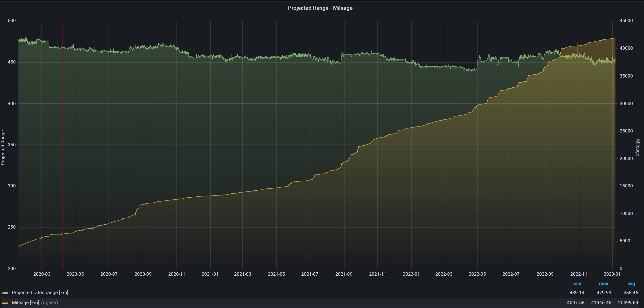Sort legend by the avg column

pos(631,284)
